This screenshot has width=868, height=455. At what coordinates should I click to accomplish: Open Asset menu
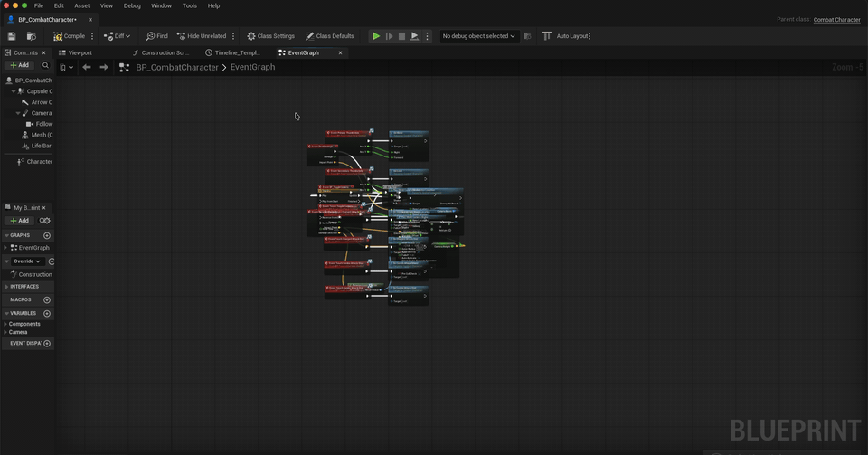[x=82, y=5]
